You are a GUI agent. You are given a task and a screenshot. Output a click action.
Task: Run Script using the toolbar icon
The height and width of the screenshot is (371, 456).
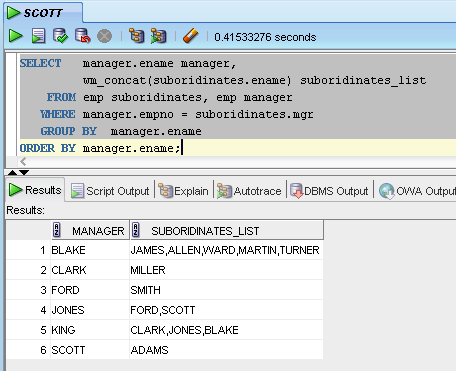tap(38, 36)
